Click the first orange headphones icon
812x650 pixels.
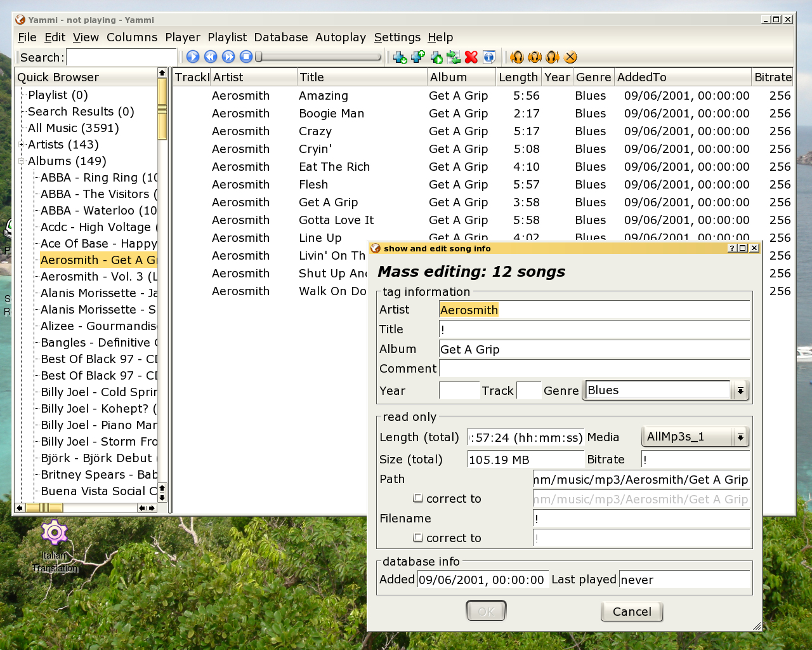pos(517,57)
